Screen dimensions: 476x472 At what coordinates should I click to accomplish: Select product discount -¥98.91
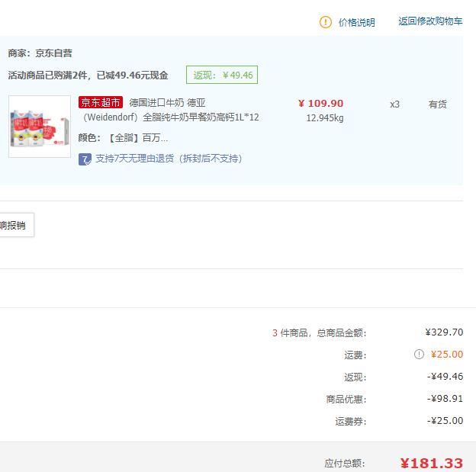coord(445,399)
